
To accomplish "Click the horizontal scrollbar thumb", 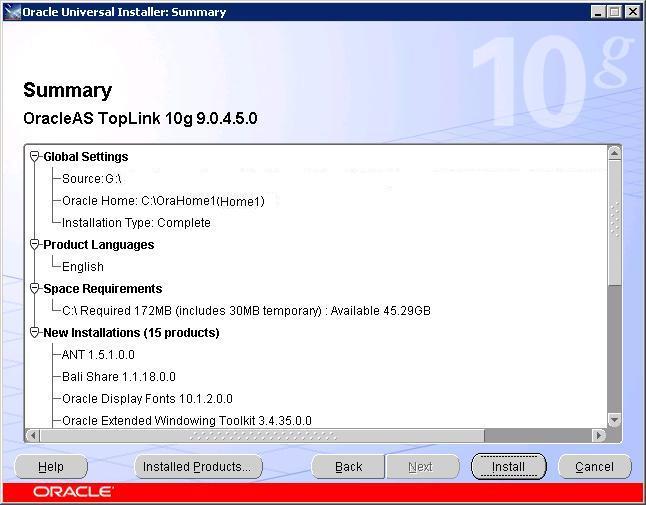I will coord(262,435).
